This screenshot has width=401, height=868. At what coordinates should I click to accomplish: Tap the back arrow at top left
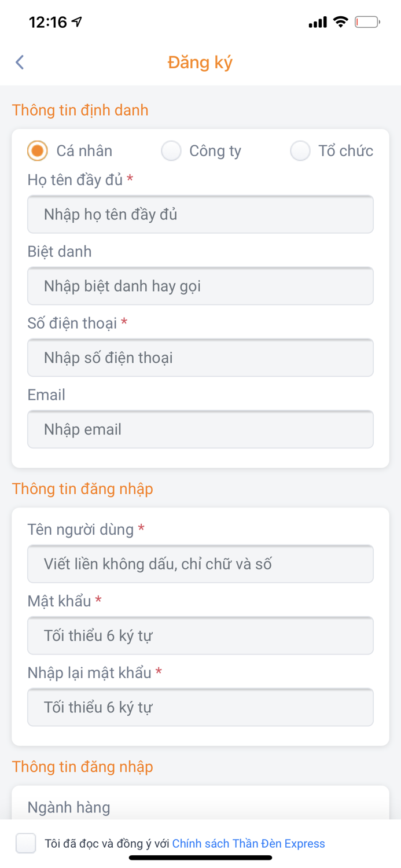coord(19,62)
